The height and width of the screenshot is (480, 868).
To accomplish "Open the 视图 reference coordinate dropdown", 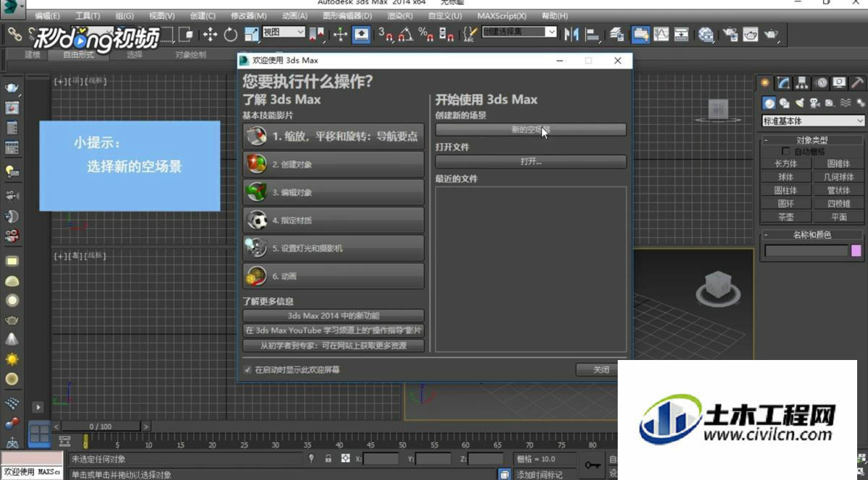I will [284, 33].
